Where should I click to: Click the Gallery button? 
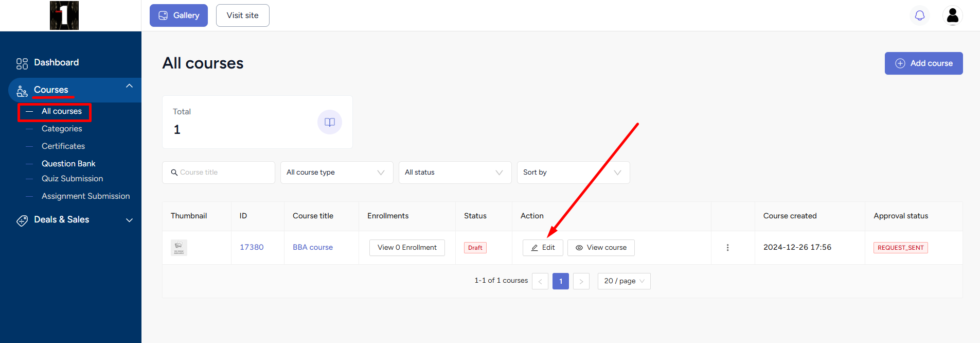click(x=179, y=15)
